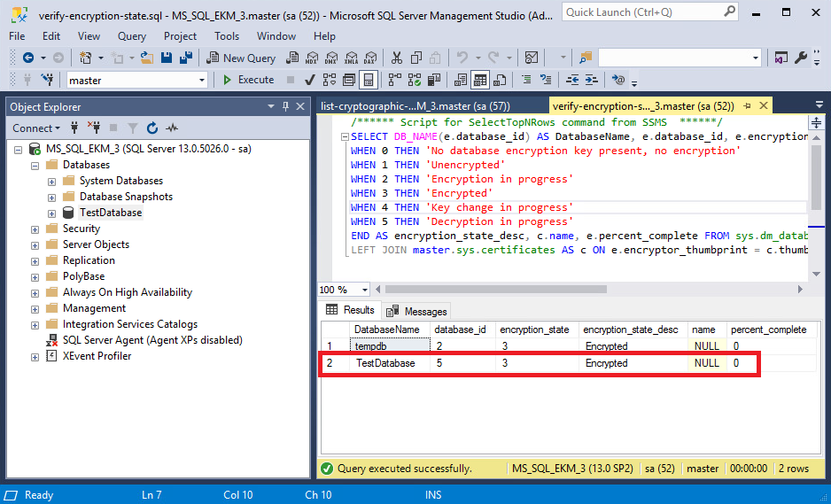Expand the TestDatabase node
This screenshot has width=831, height=504.
(x=51, y=213)
